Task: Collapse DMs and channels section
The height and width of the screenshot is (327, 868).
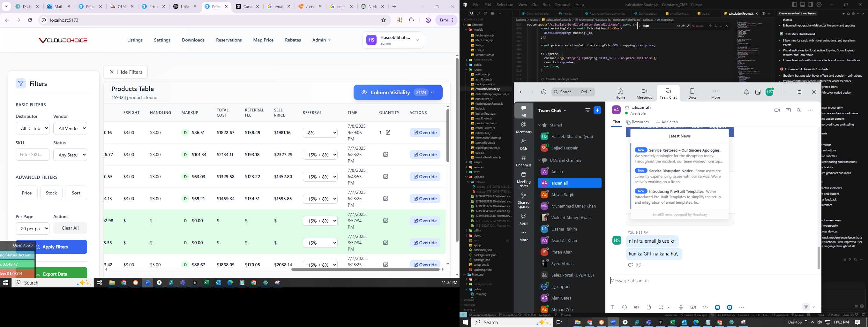Action: tap(539, 160)
